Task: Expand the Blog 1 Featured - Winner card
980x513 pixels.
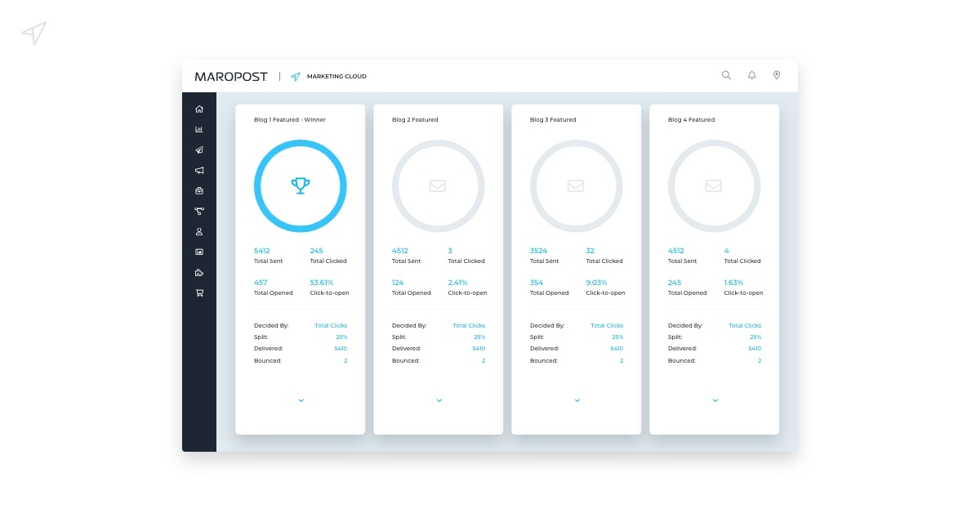Action: pyautogui.click(x=301, y=400)
